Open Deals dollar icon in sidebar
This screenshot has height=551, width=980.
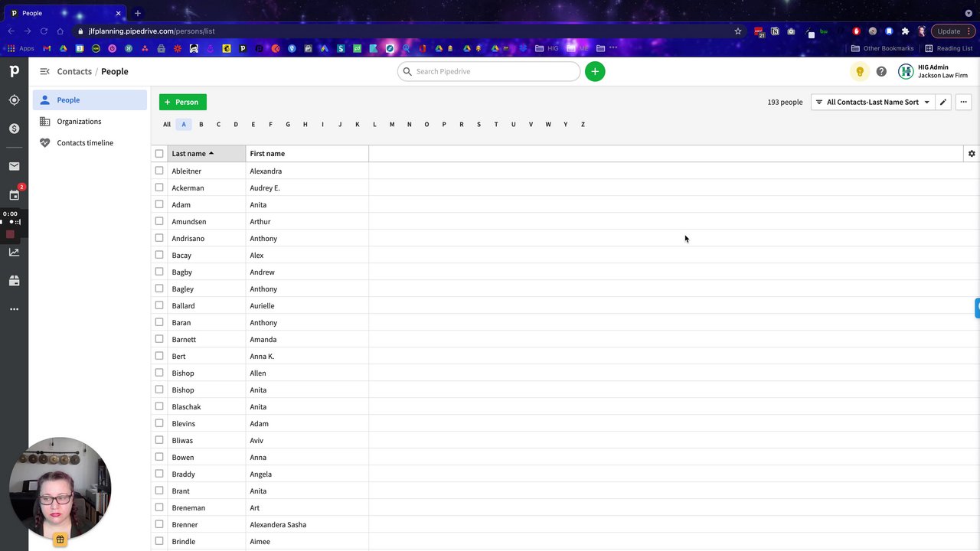14,129
